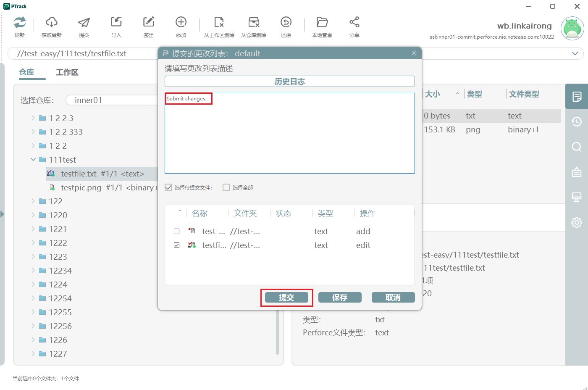Select the 153.1 KB png file row
This screenshot has height=390, width=588.
tap(491, 129)
